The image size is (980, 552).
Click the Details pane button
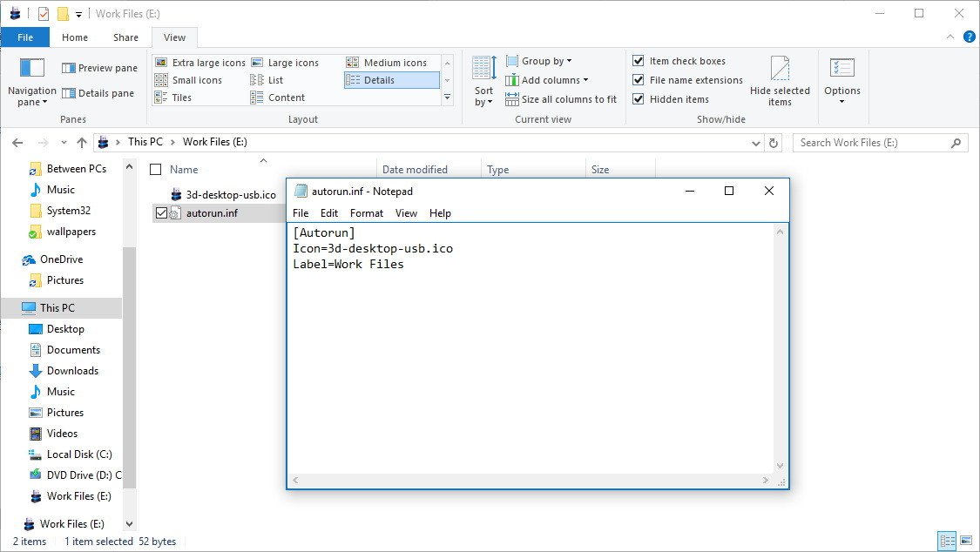coord(98,92)
